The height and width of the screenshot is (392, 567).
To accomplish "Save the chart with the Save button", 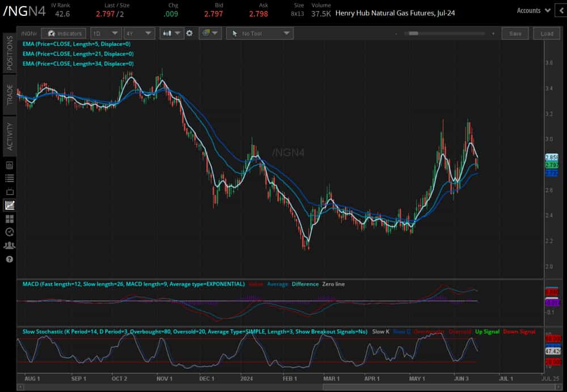I will click(x=515, y=33).
